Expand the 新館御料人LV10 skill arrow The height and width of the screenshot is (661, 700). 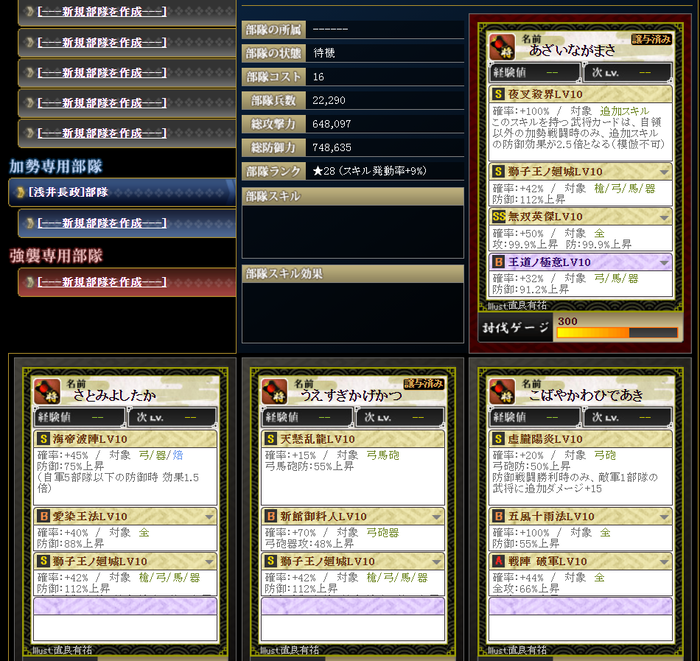(x=436, y=517)
